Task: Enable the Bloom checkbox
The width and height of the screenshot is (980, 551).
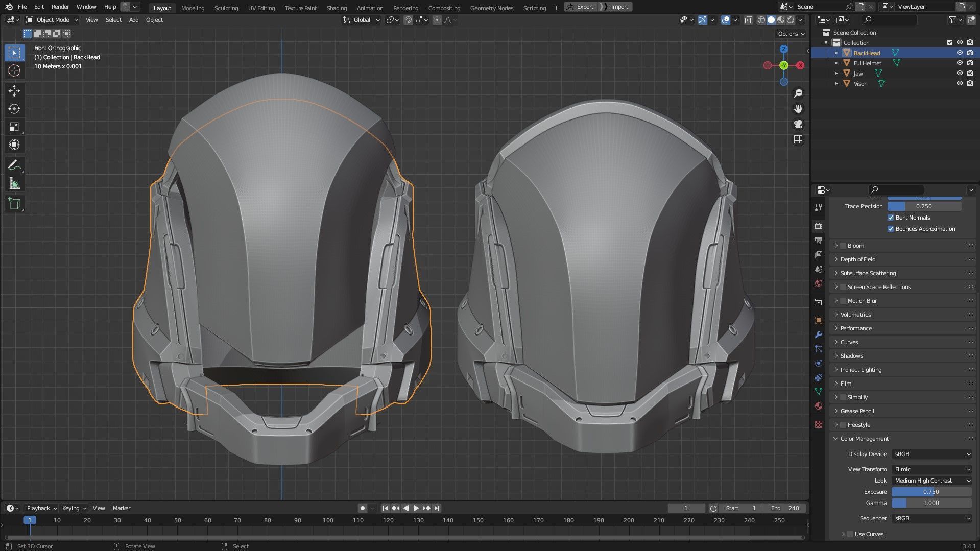Action: [x=844, y=246]
